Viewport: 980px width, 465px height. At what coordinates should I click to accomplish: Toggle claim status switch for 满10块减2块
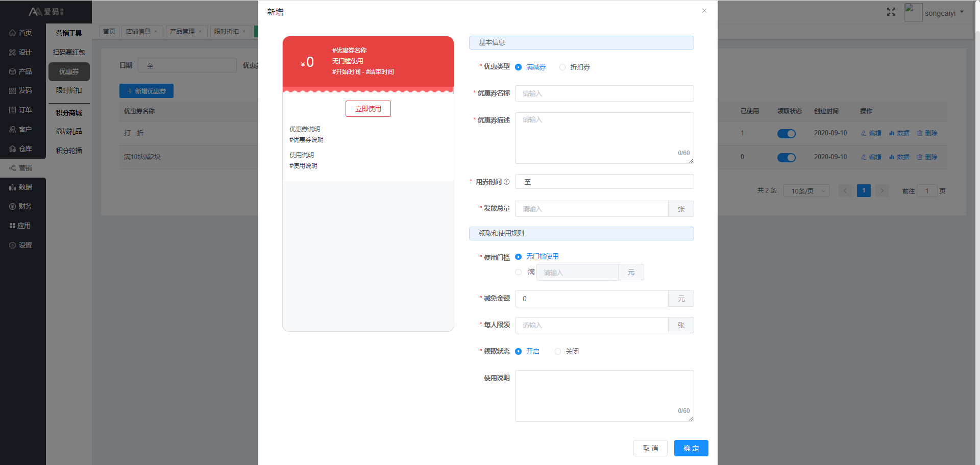coord(787,158)
